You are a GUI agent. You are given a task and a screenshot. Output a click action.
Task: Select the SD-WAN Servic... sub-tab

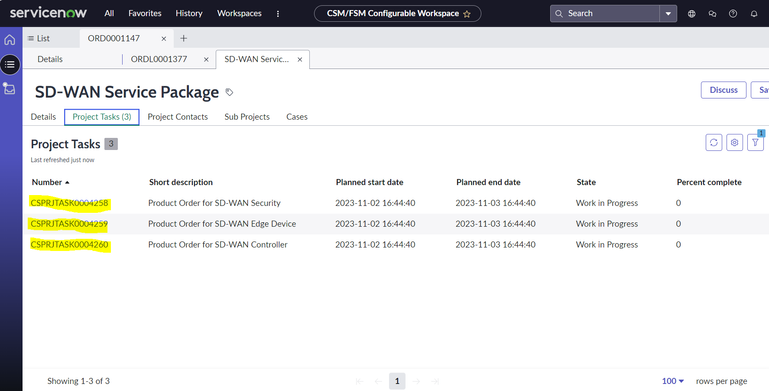[x=256, y=59]
